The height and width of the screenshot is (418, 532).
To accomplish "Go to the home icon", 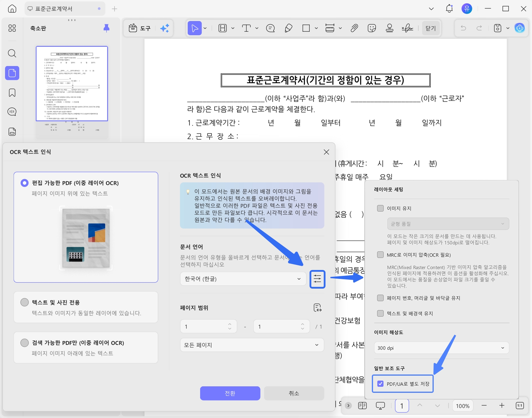I will [x=12, y=9].
